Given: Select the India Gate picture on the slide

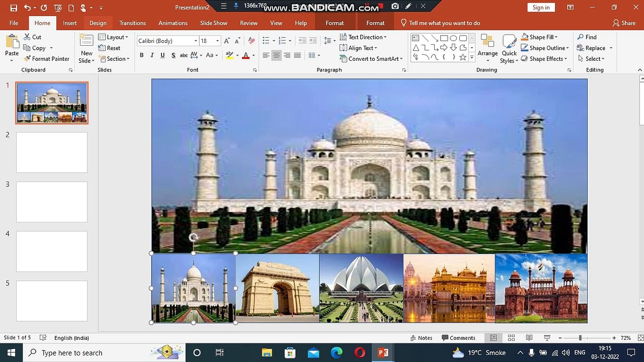Looking at the screenshot, I should click(x=277, y=288).
